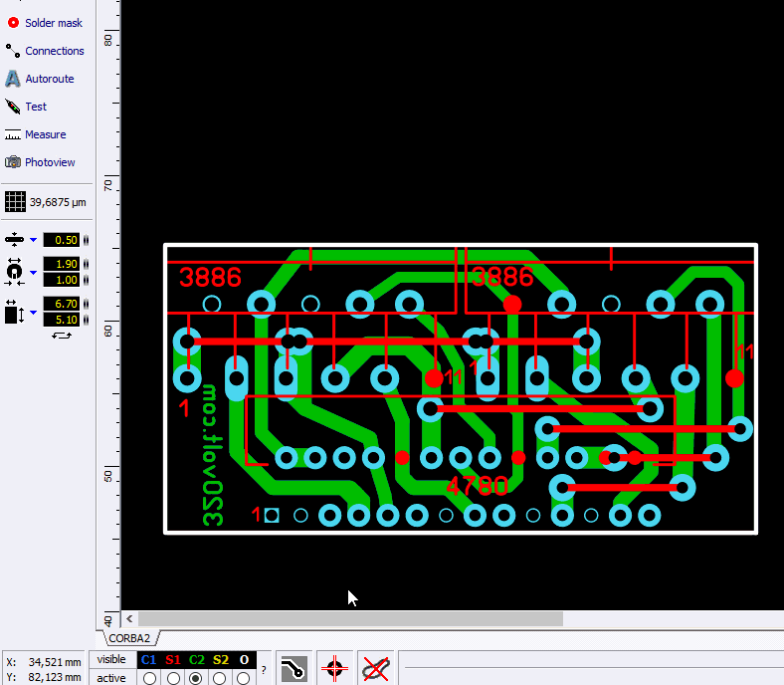Viewport: 784px width, 685px height.
Task: Set S1 as the active layer
Action: coord(173,678)
